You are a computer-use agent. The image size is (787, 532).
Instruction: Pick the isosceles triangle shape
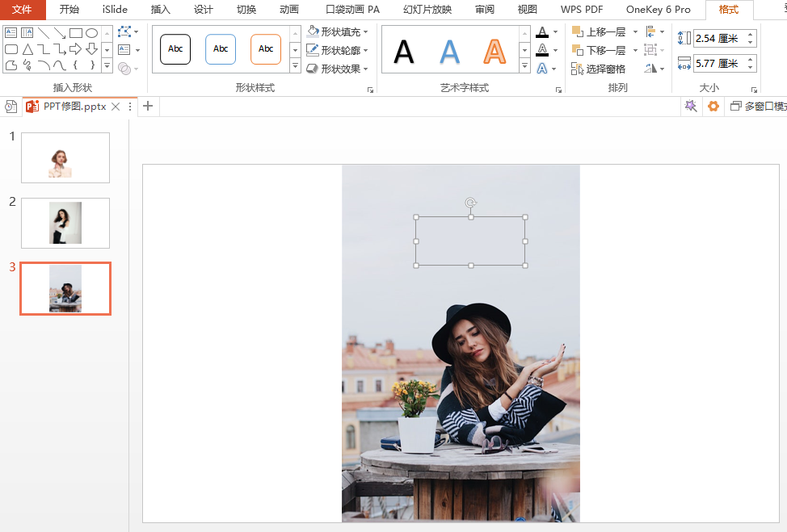pos(27,49)
